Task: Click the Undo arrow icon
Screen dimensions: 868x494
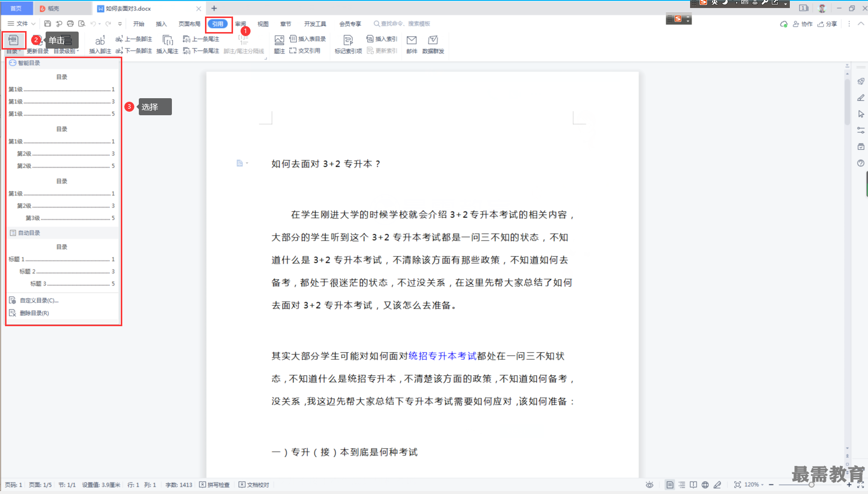Action: coord(93,24)
